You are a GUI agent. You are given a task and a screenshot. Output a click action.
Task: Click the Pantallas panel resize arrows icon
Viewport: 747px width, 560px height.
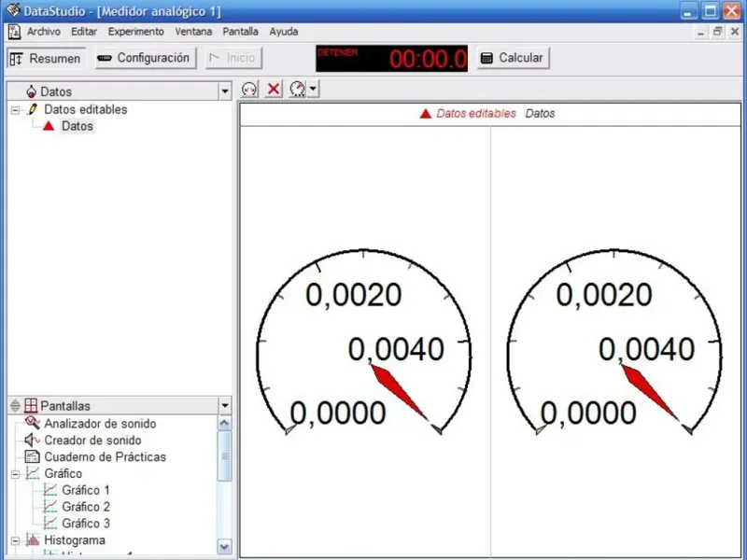tap(15, 406)
